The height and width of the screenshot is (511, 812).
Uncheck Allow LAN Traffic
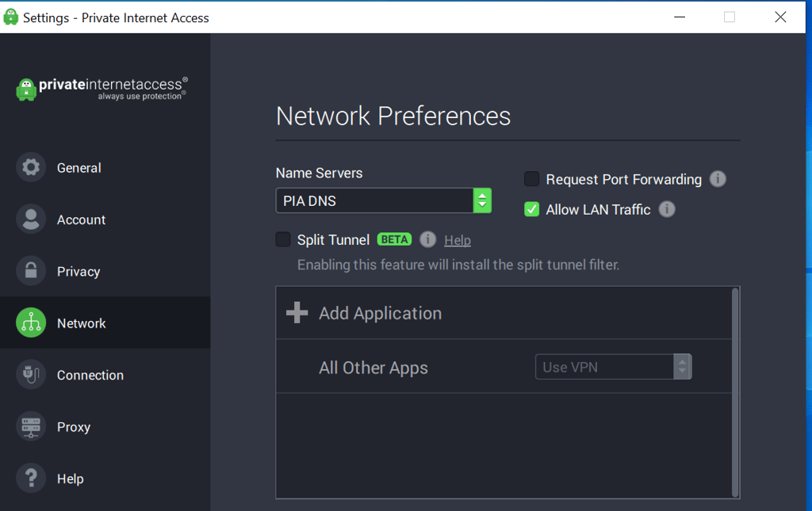[x=531, y=209]
